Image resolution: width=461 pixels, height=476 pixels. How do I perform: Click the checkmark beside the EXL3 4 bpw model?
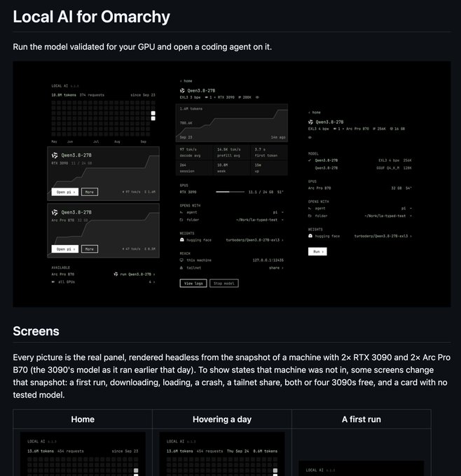point(310,160)
